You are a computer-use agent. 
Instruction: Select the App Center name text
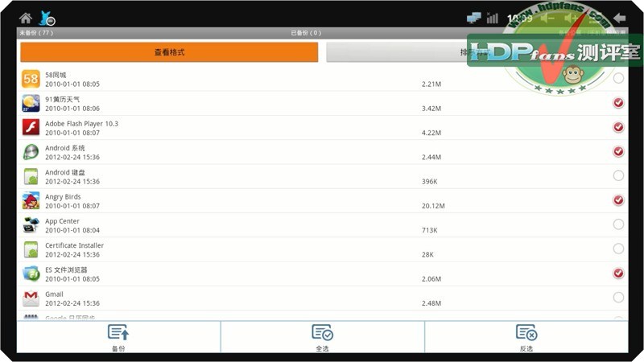tap(62, 220)
